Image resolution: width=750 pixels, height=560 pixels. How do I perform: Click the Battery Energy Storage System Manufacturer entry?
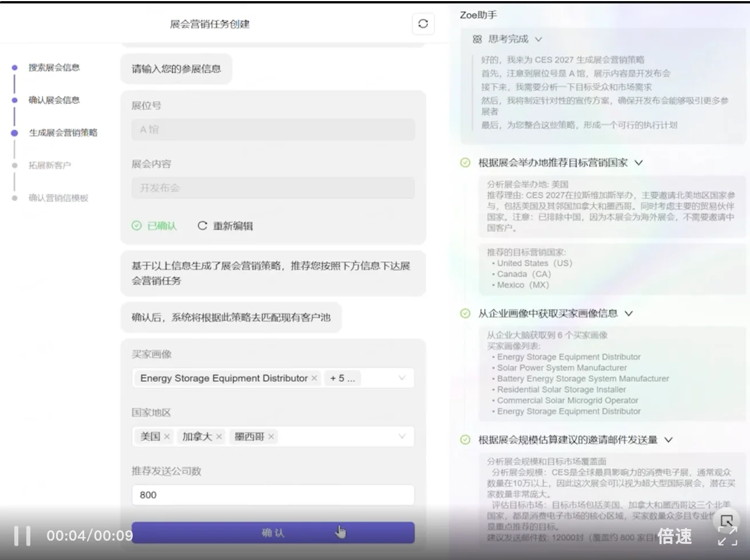pos(583,378)
